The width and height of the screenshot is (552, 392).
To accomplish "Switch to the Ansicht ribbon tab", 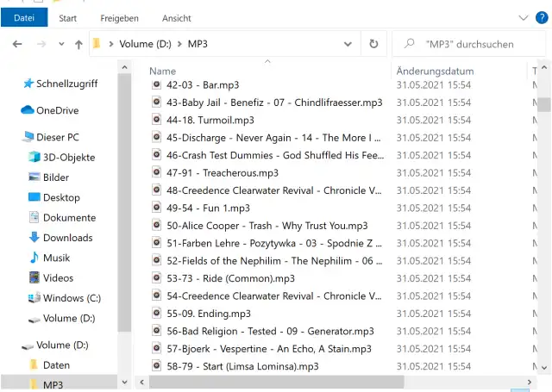I will (x=177, y=18).
